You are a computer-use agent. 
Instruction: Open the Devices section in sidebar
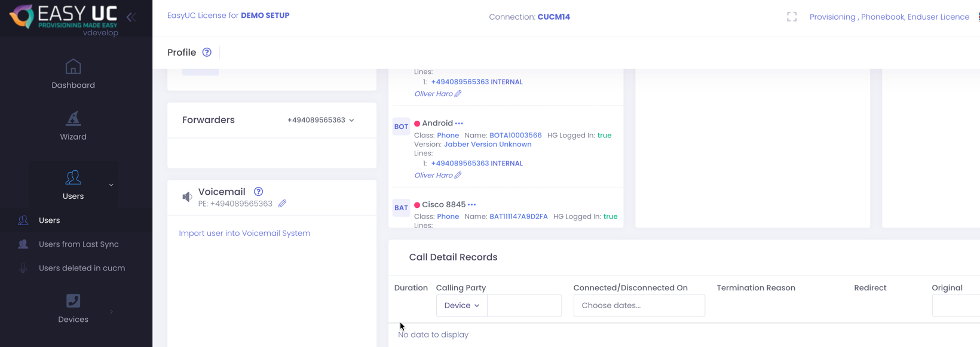pos(73,308)
